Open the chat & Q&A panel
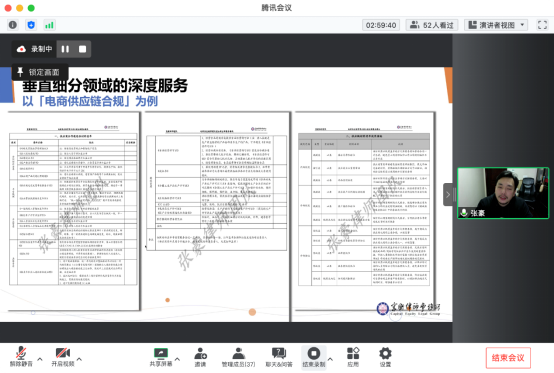 (279, 357)
